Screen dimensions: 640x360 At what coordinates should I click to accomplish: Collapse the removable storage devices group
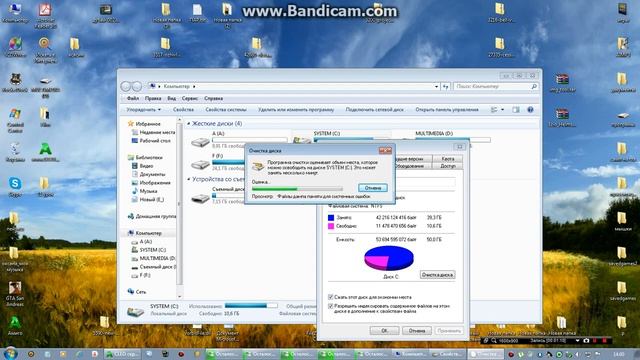[x=189, y=179]
